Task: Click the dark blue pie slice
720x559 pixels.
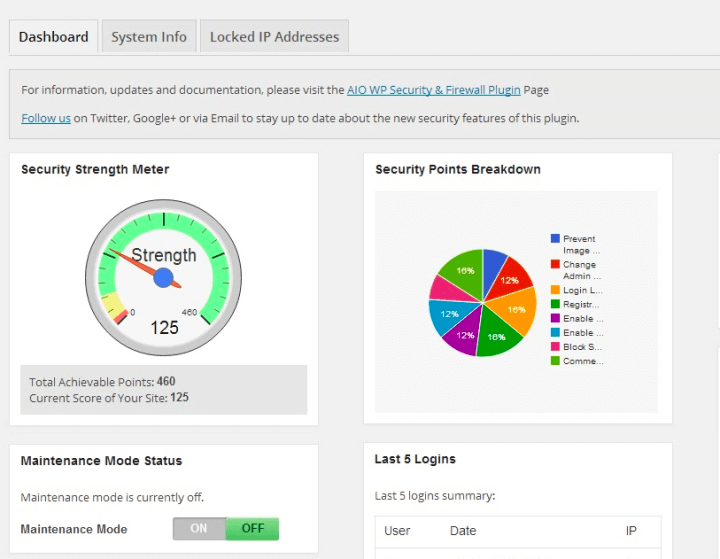Action: [492, 266]
